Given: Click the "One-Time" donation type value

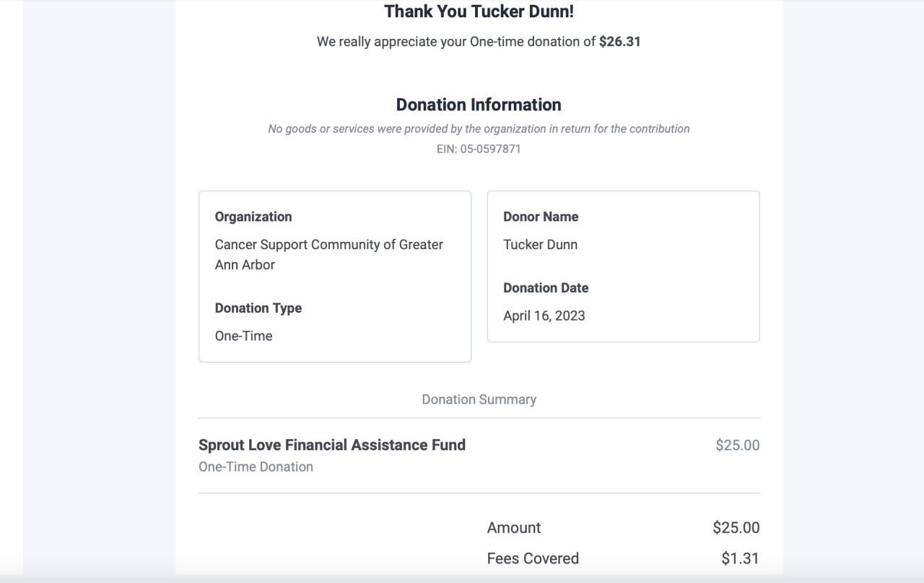Looking at the screenshot, I should pyautogui.click(x=244, y=336).
